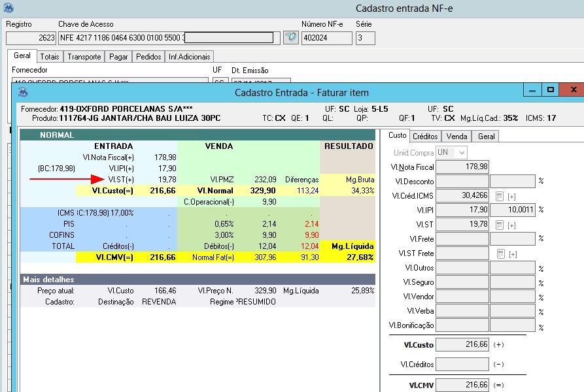Click the Vl.ST input field in the Custo tab

pyautogui.click(x=462, y=224)
